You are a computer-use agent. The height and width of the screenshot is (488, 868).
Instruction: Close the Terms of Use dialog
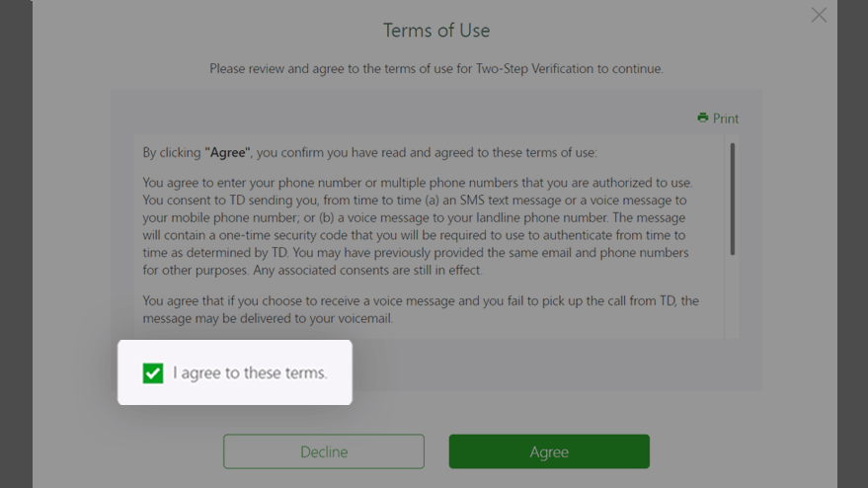point(819,15)
